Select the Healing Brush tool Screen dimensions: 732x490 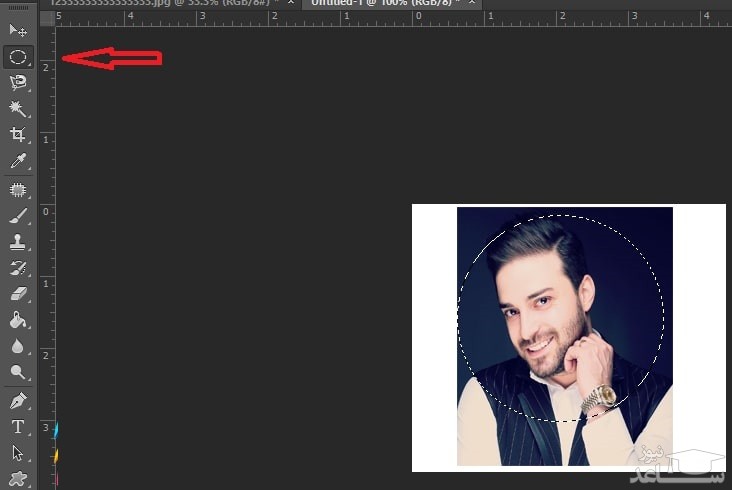click(18, 190)
